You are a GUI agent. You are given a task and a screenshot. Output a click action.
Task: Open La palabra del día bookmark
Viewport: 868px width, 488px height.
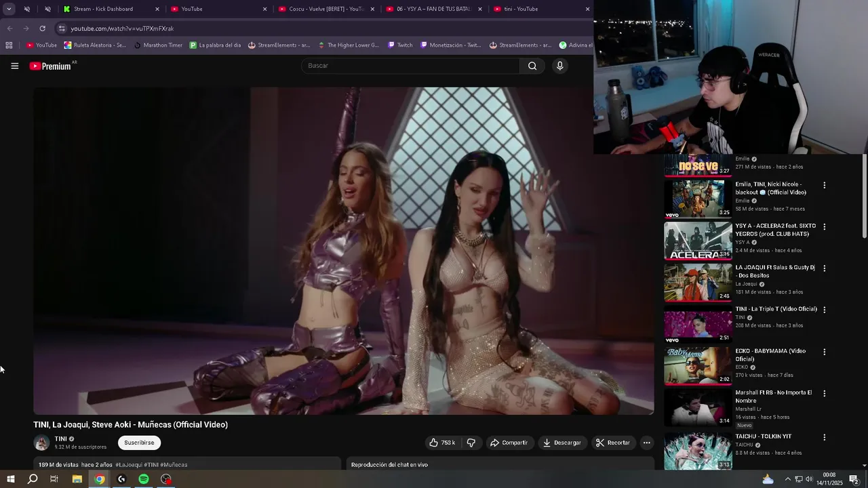coord(215,45)
